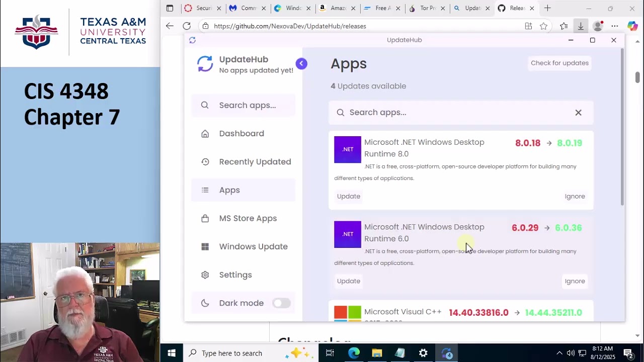The image size is (644, 362).
Task: Click the Microsoft Visual C++ app icon
Action: pos(348,313)
